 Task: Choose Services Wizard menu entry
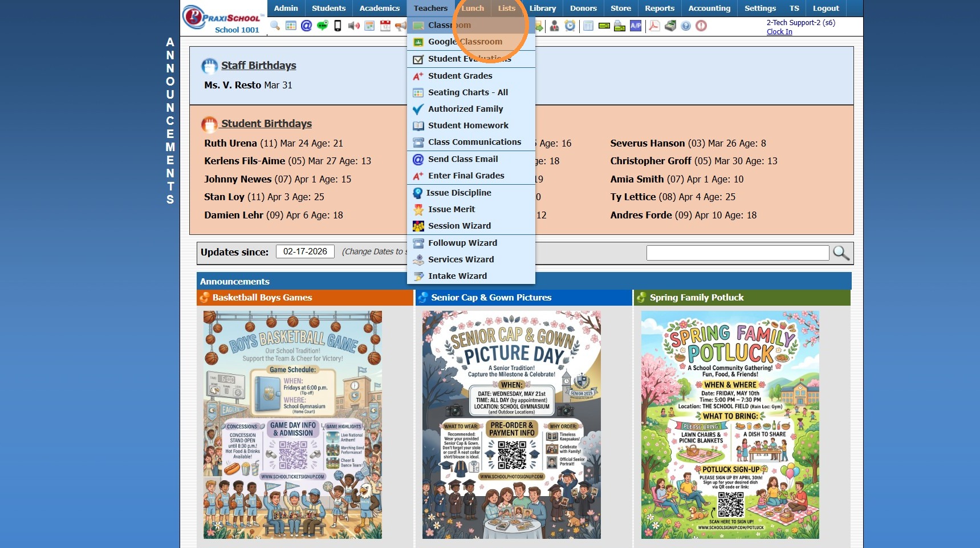click(471, 259)
